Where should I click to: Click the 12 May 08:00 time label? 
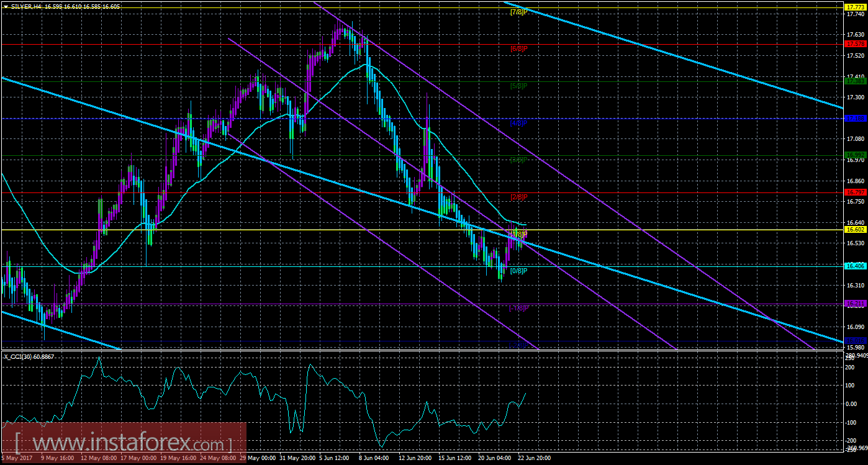pos(99,459)
